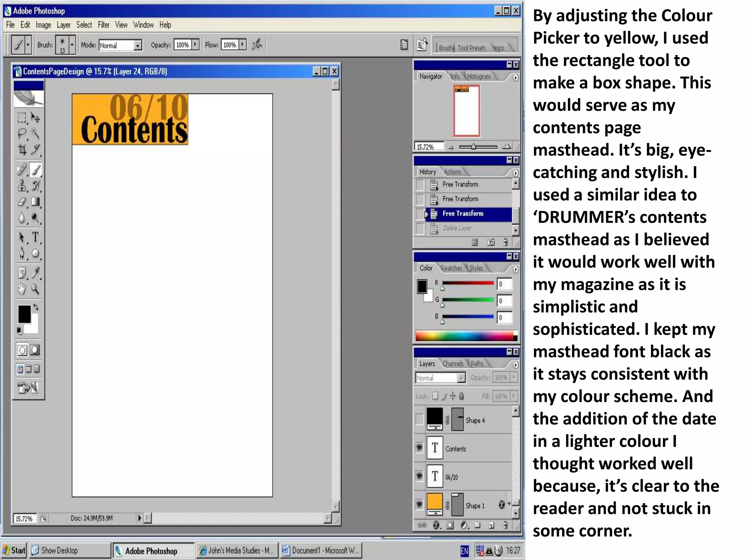Hide the Contents text layer
This screenshot has width=747, height=560.
(x=419, y=447)
